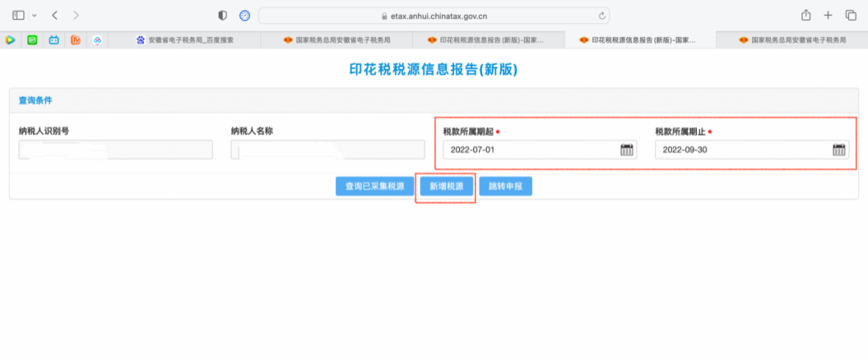Switch to the inactive 印花税税源信息报告 tab
This screenshot has height=362, width=868.
489,40
